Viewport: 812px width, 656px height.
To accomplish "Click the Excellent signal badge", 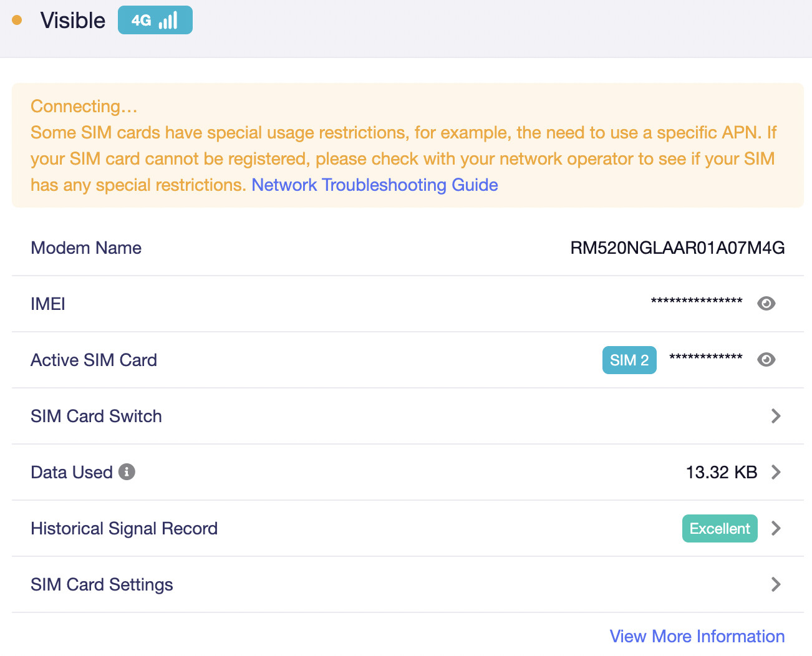I will (x=719, y=529).
